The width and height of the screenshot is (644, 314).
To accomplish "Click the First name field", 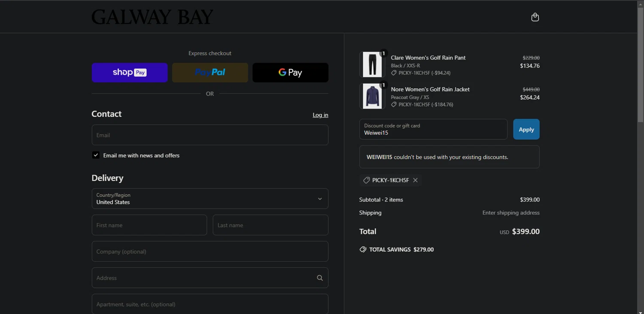I will pyautogui.click(x=149, y=225).
